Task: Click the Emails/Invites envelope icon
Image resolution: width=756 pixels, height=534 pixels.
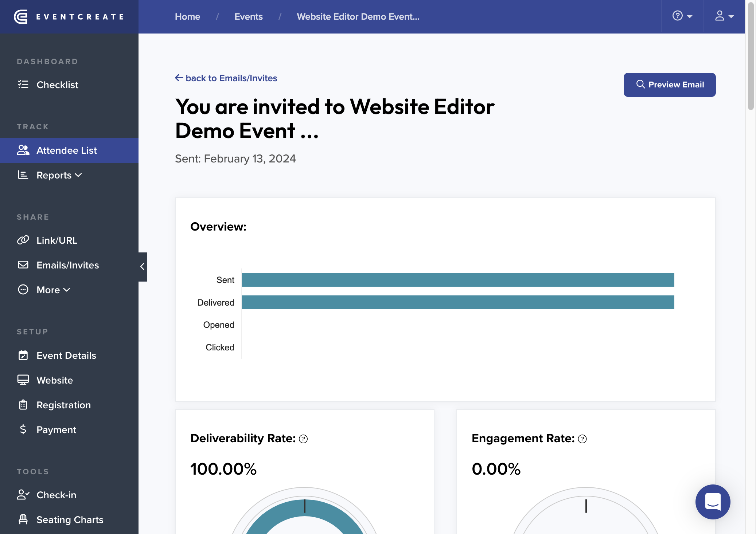Action: coord(23,265)
